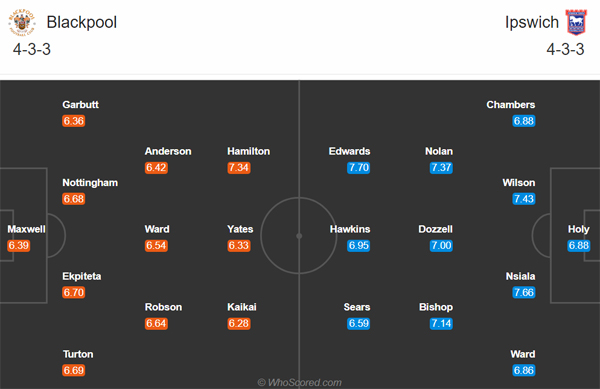Click the player name Nottingham
The width and height of the screenshot is (600, 389).
point(90,183)
